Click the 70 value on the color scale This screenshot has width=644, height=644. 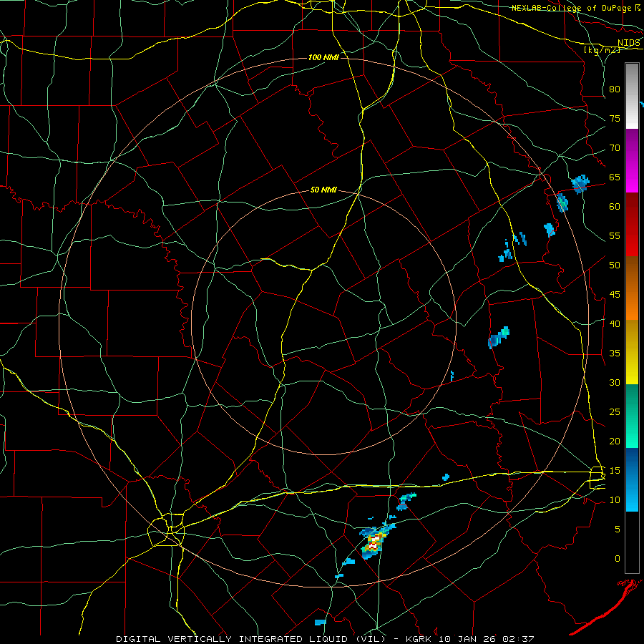coord(615,148)
